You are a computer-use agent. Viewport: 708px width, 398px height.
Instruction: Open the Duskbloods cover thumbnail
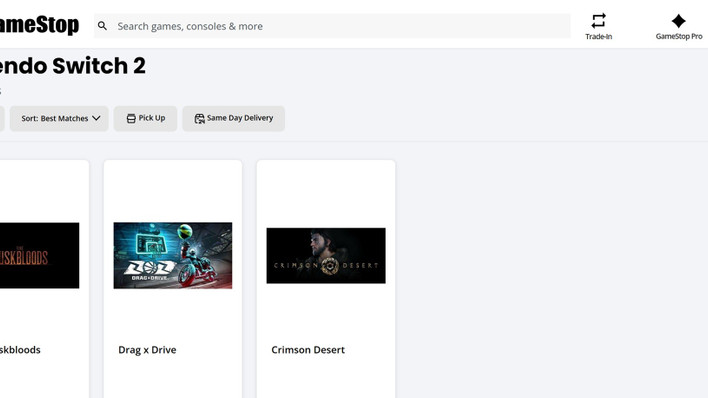(39, 255)
